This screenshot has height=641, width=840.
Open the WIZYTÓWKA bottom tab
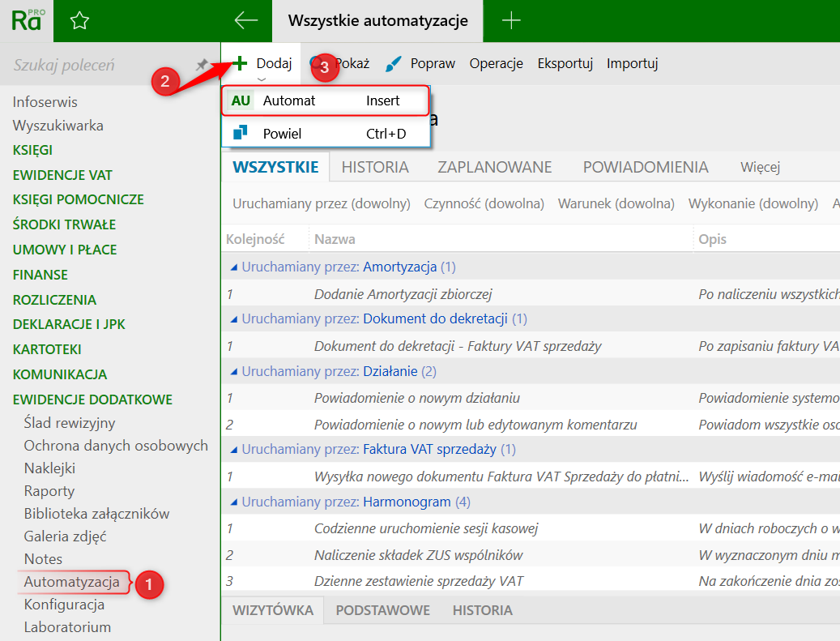[273, 610]
